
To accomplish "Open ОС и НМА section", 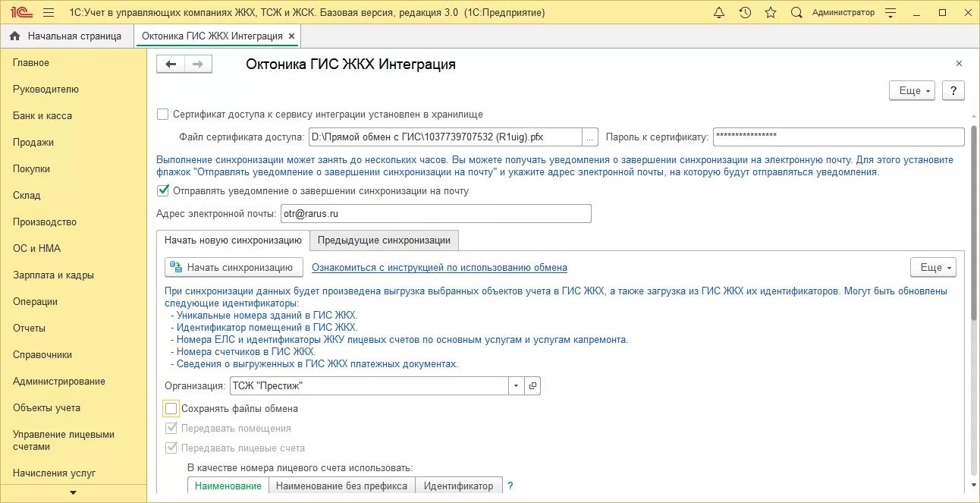I will (x=36, y=248).
